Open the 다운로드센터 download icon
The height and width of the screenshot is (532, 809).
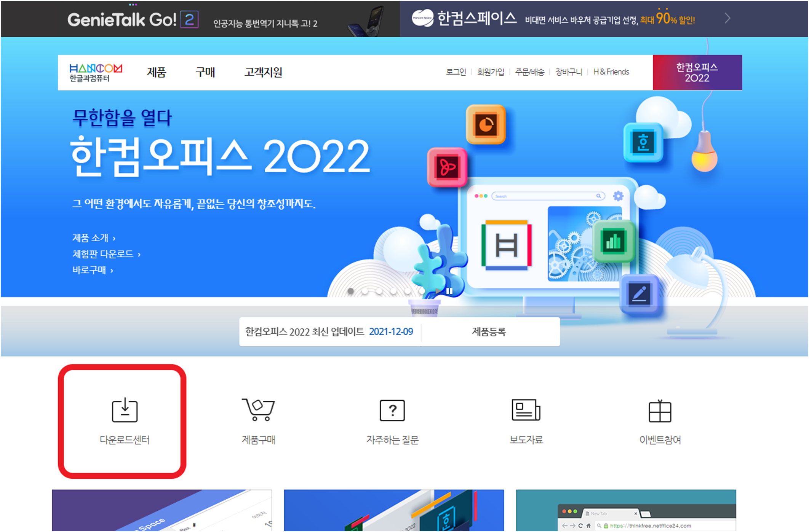125,411
